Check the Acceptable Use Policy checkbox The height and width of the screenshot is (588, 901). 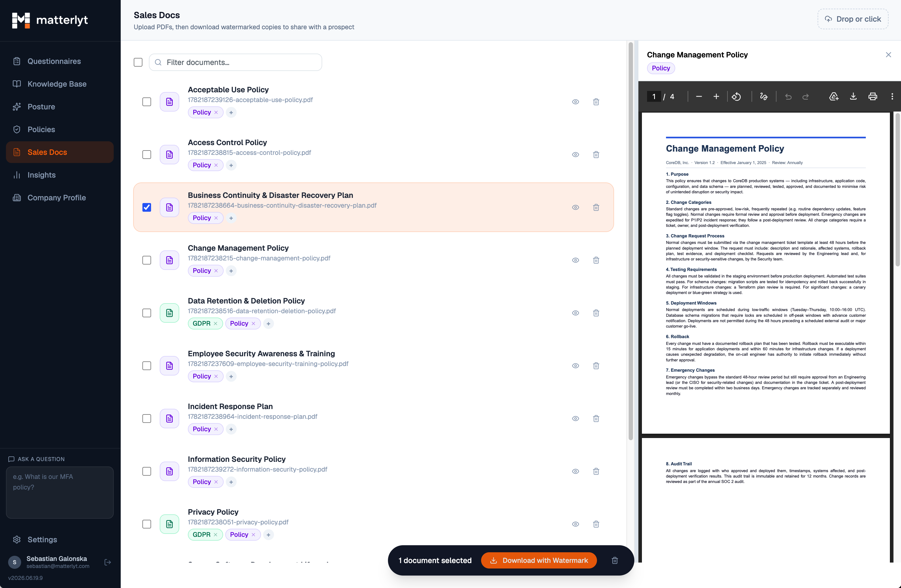click(x=146, y=102)
